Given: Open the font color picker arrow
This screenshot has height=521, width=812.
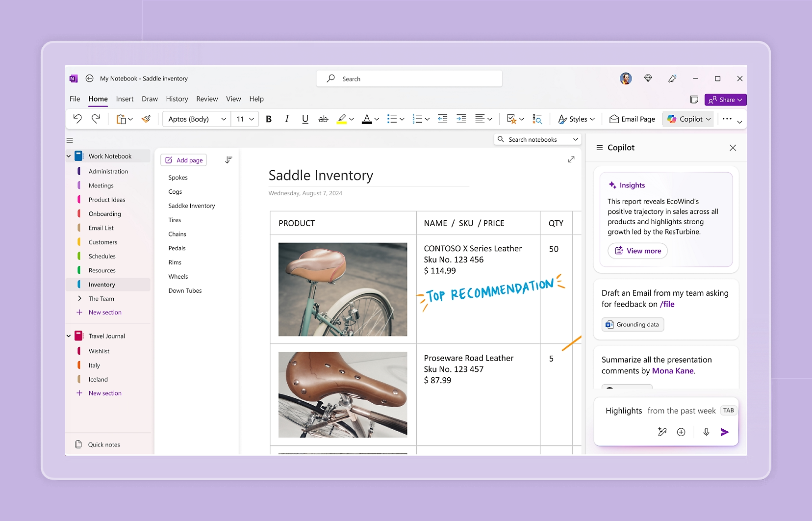Looking at the screenshot, I should (377, 119).
